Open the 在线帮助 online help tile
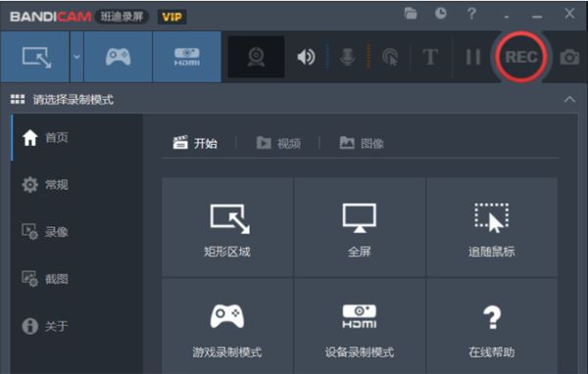The image size is (588, 374). point(492,326)
